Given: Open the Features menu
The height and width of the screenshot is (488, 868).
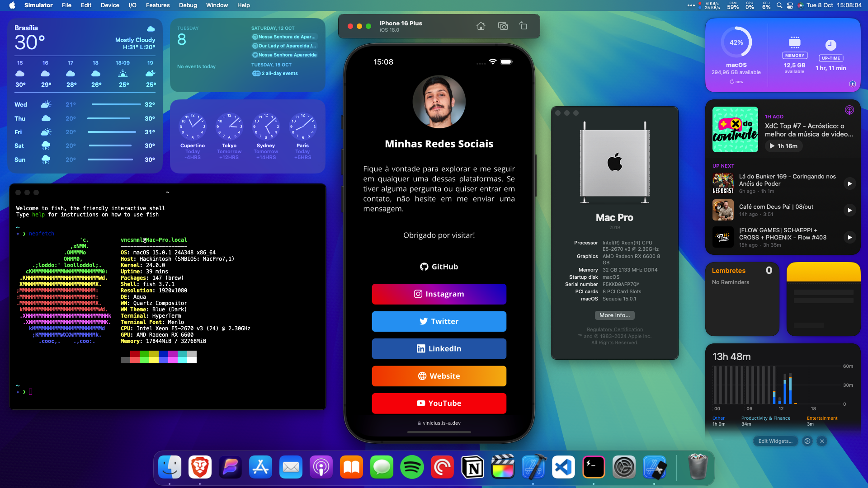Looking at the screenshot, I should [x=158, y=5].
